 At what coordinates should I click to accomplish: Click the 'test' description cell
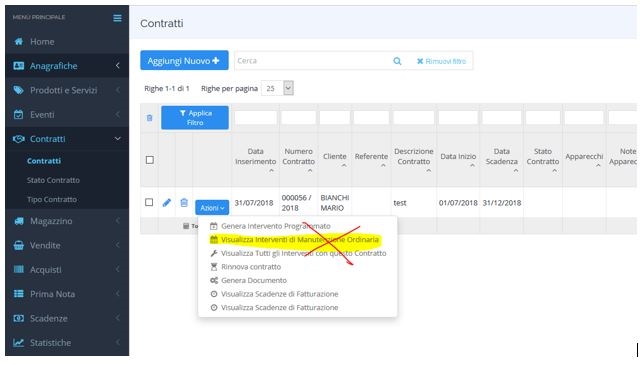pyautogui.click(x=400, y=203)
